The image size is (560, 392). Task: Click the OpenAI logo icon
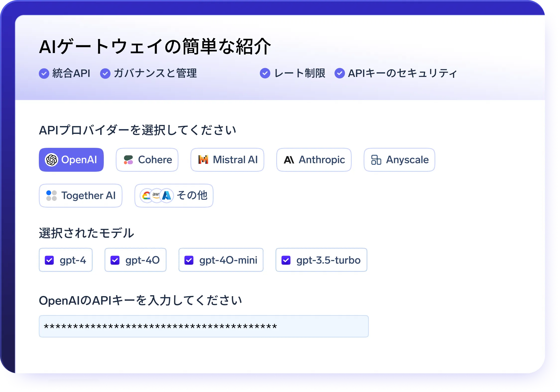[x=52, y=160]
